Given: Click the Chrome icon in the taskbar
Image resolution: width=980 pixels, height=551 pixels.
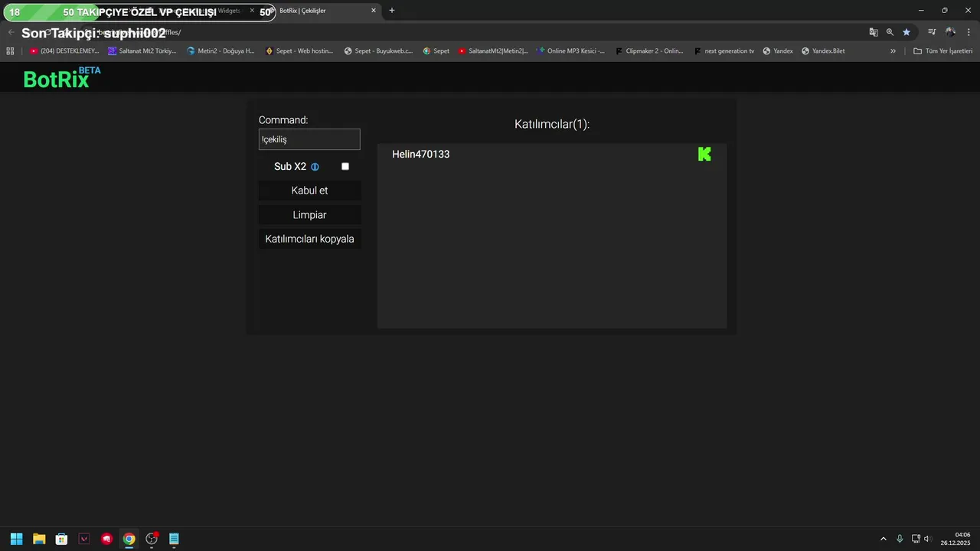Looking at the screenshot, I should coord(129,539).
